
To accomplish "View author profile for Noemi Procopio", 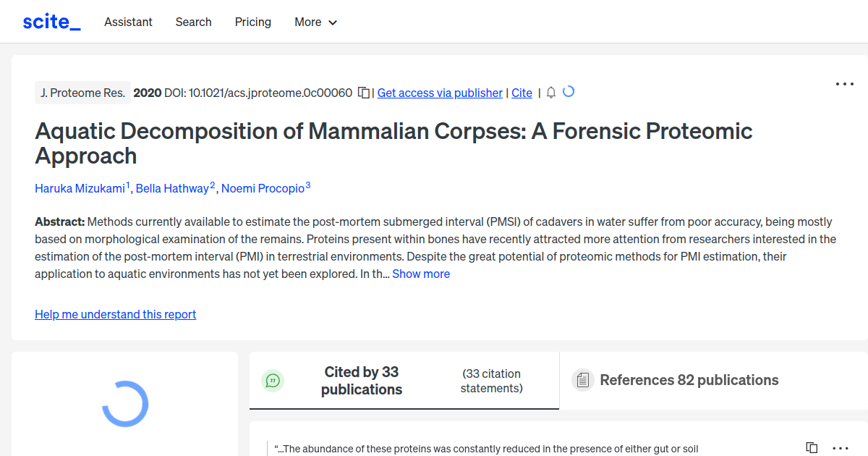I will pyautogui.click(x=262, y=188).
